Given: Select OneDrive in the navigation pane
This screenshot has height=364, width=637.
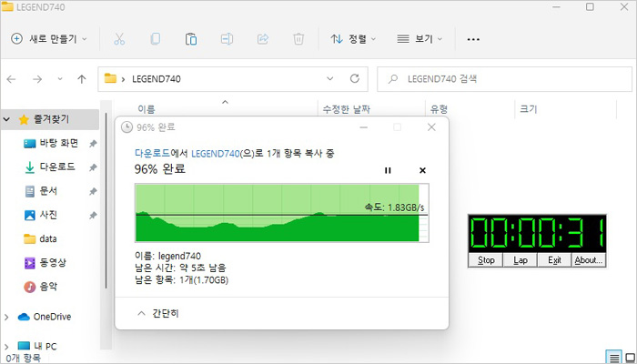Looking at the screenshot, I should (x=52, y=317).
